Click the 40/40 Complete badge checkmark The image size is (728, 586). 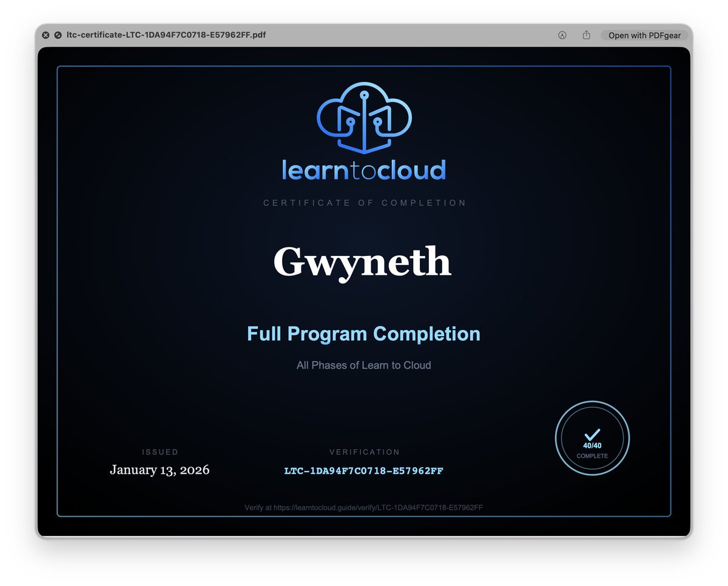(592, 434)
